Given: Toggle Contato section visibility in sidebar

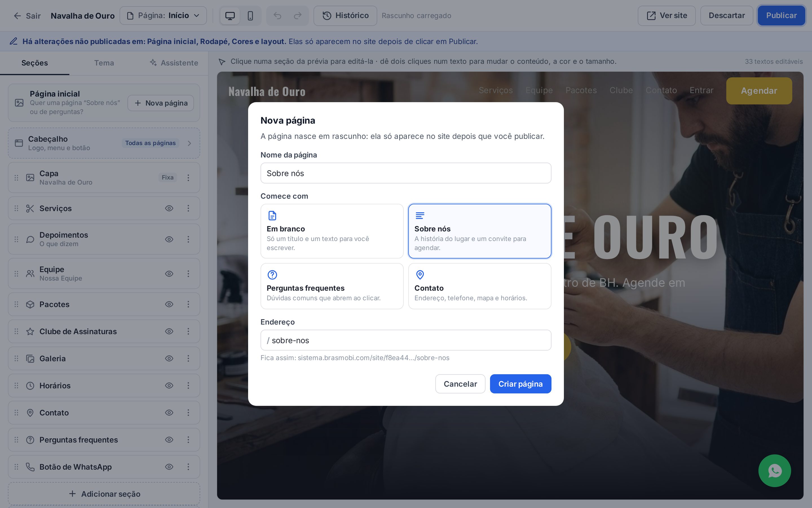Looking at the screenshot, I should pyautogui.click(x=169, y=413).
